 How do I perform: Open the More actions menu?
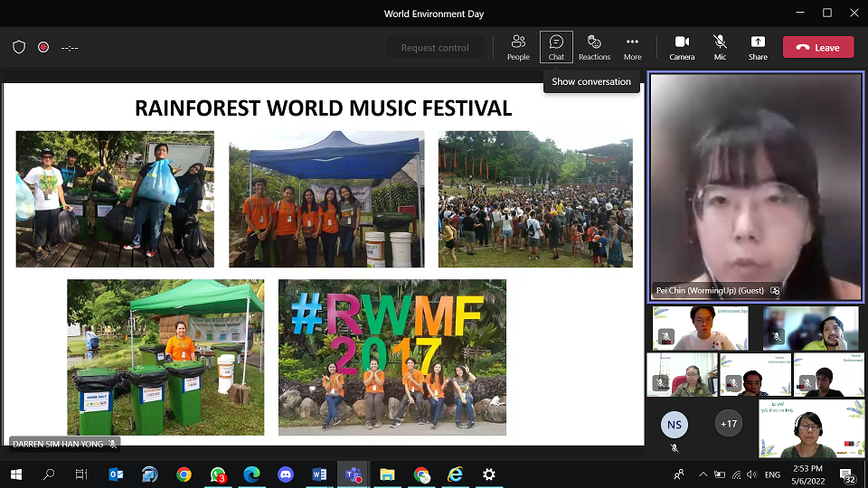pos(632,48)
